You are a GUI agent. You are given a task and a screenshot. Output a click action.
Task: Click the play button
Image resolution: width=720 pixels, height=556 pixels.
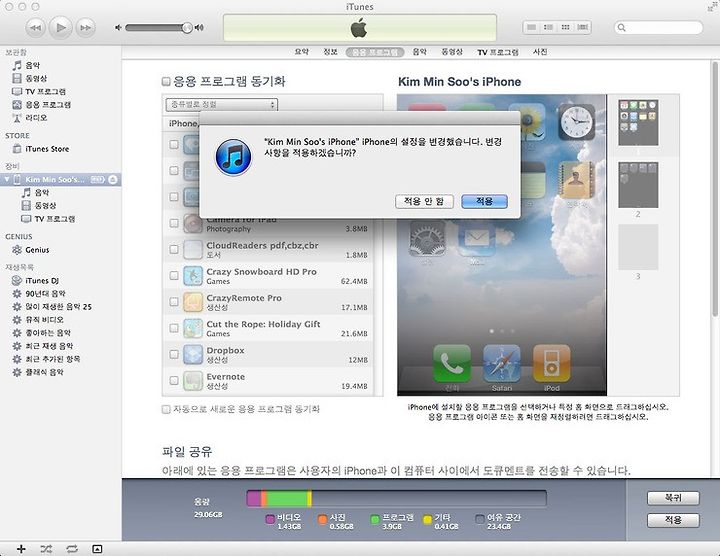tap(60, 28)
